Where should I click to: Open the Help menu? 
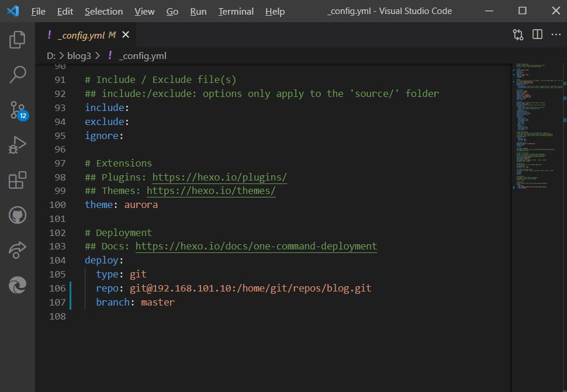pos(275,12)
